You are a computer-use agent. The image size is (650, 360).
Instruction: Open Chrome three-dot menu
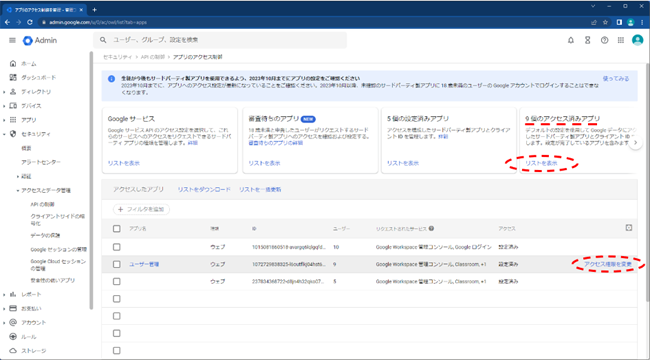[x=643, y=22]
